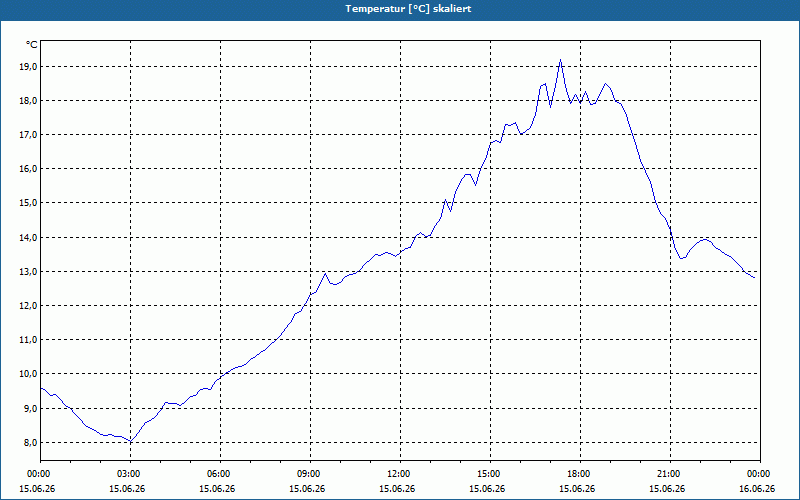This screenshot has width=800, height=500.
Task: Select the 21:00 time axis label
Action: point(670,474)
